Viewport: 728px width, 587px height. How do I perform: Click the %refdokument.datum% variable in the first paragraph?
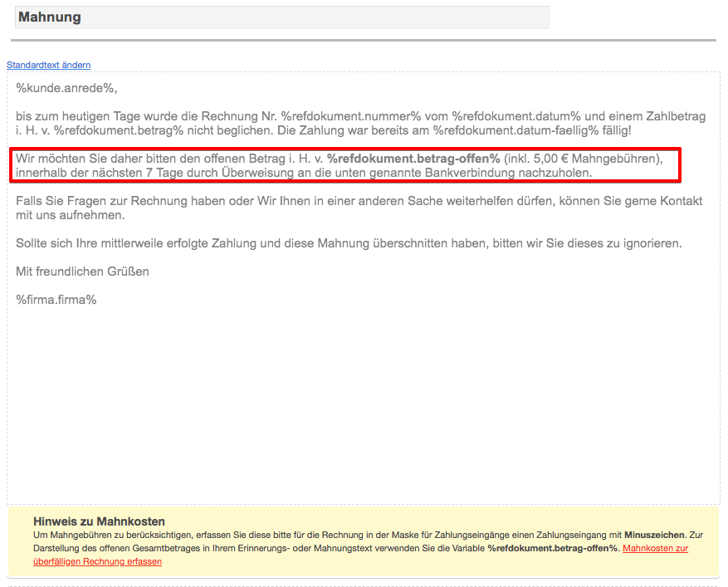click(x=511, y=117)
